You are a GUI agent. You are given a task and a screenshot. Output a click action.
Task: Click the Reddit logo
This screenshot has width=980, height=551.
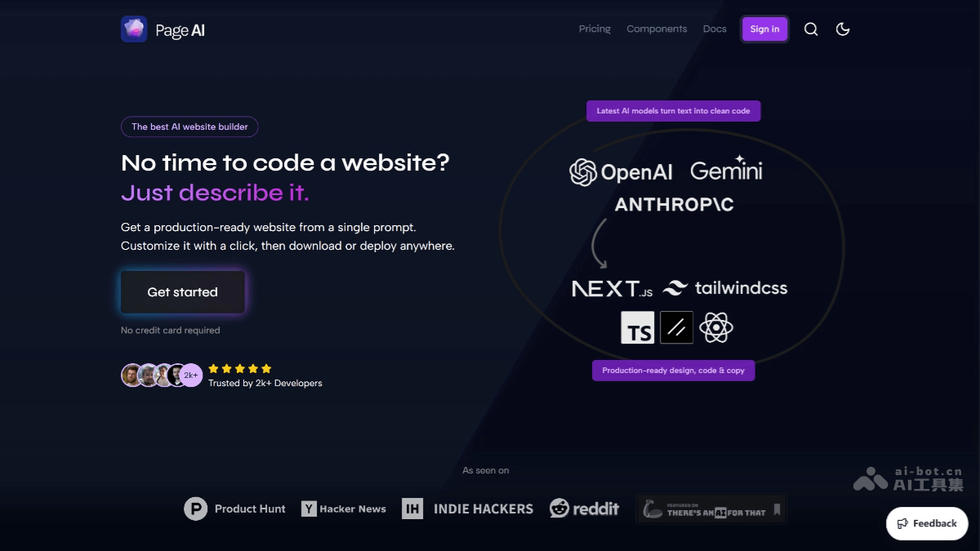tap(584, 509)
